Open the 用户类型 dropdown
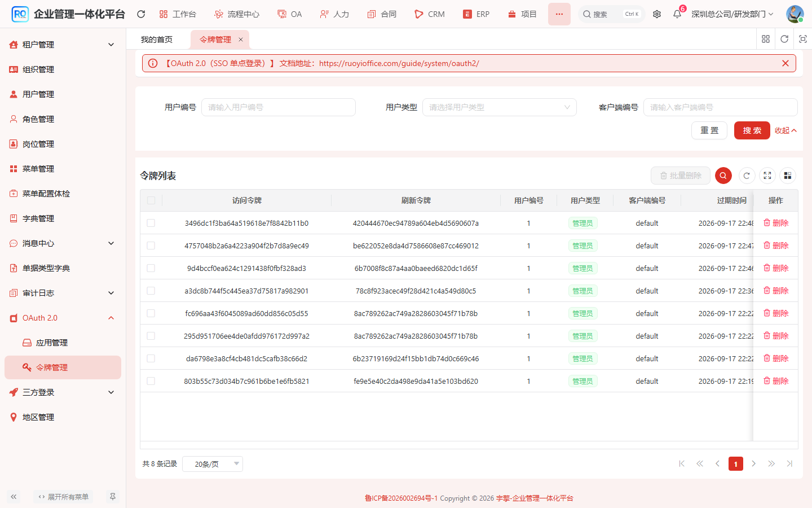This screenshot has width=812, height=508. [500, 107]
